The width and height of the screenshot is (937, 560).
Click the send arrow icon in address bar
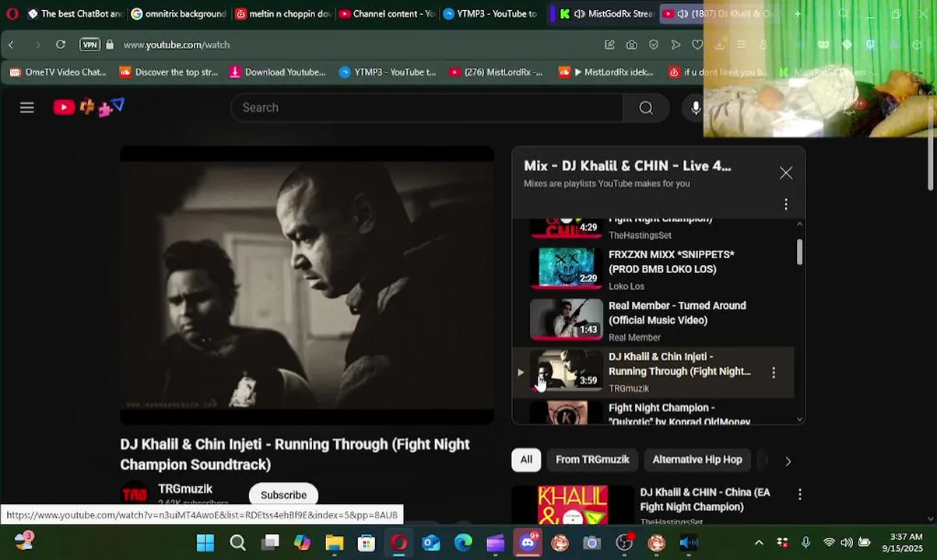pos(676,45)
